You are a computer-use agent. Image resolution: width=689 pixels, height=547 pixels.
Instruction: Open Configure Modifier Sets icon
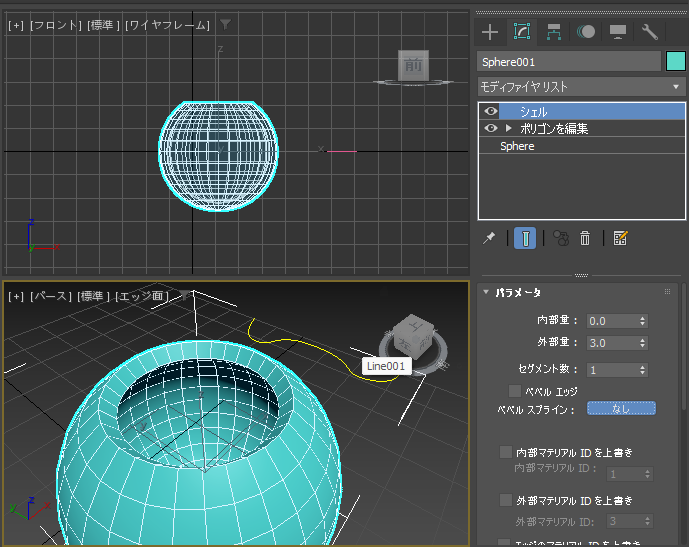(x=620, y=238)
